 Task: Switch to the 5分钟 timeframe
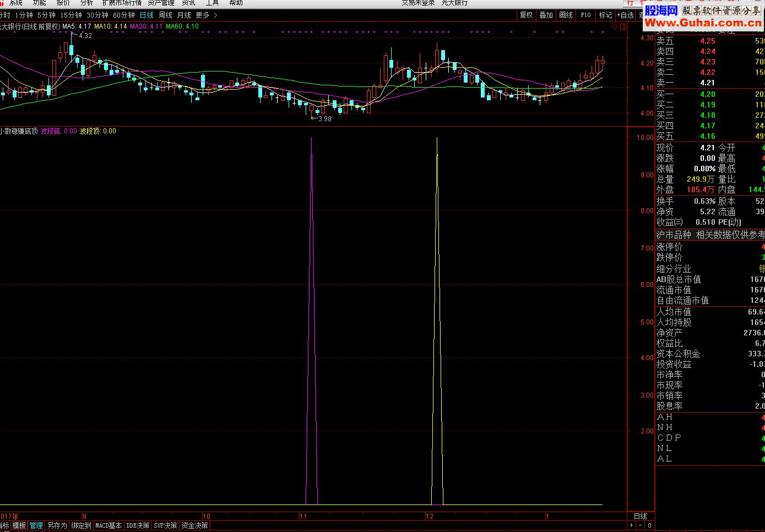click(x=46, y=15)
